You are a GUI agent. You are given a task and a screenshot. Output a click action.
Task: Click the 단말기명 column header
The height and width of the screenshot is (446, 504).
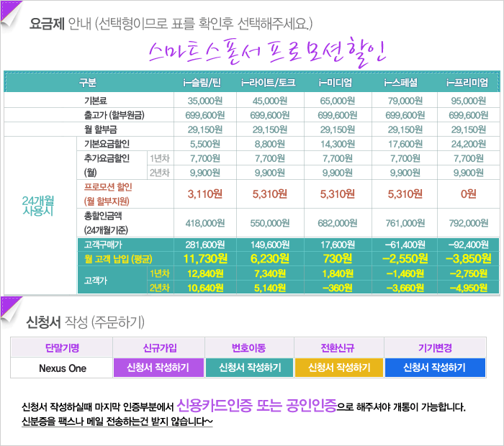point(62,347)
